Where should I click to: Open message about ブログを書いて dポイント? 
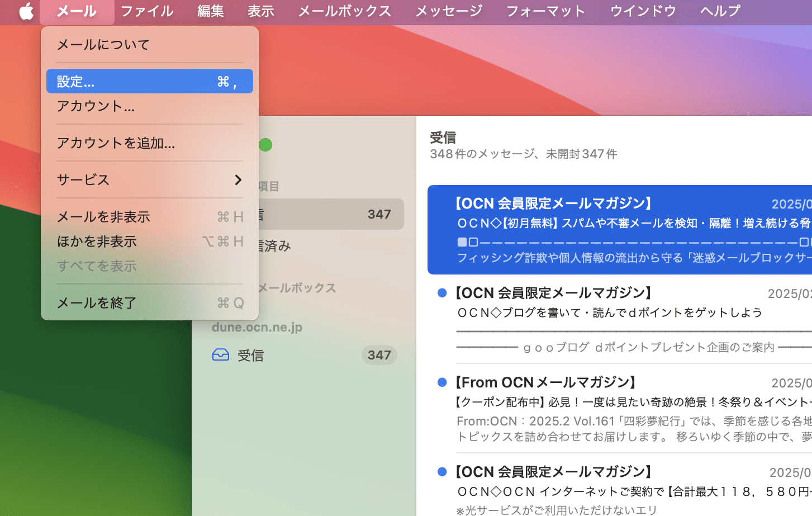(x=620, y=319)
